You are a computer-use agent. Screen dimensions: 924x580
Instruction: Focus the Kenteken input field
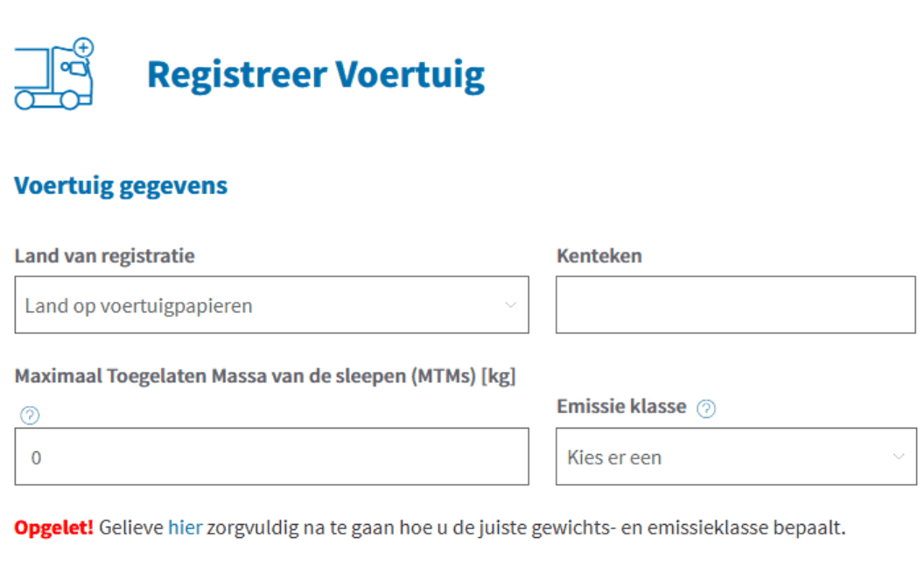tap(735, 305)
